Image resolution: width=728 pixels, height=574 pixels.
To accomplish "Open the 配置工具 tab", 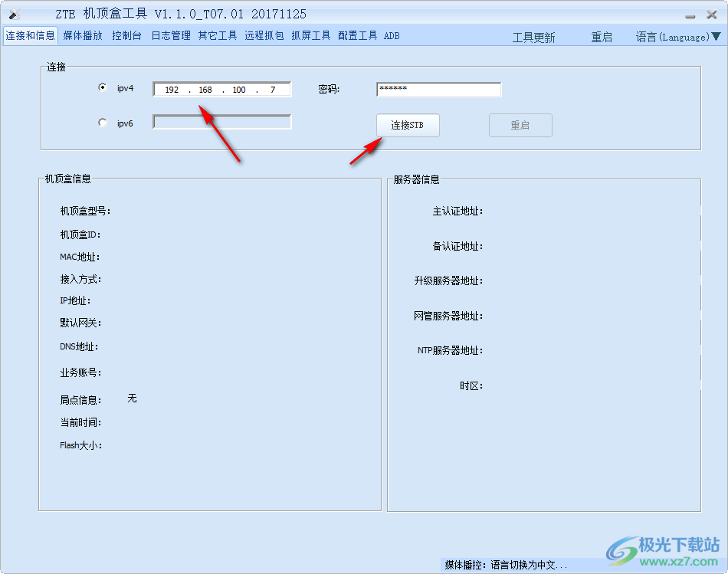I will 358,36.
